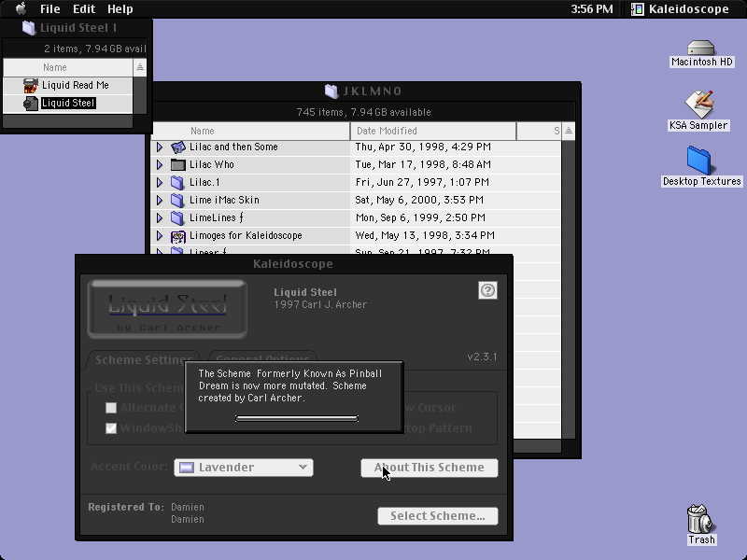Click the JKLMNO window vertical scrollbar
The width and height of the screenshot is (747, 560).
[x=569, y=289]
